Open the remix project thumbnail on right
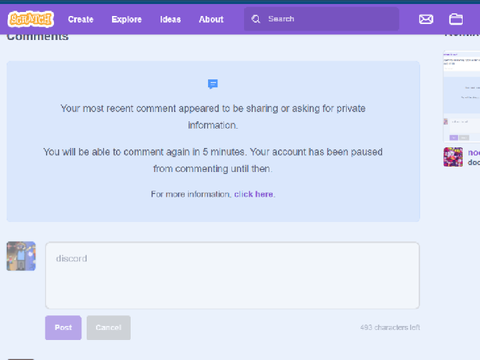This screenshot has height=360, width=480. coord(462,96)
